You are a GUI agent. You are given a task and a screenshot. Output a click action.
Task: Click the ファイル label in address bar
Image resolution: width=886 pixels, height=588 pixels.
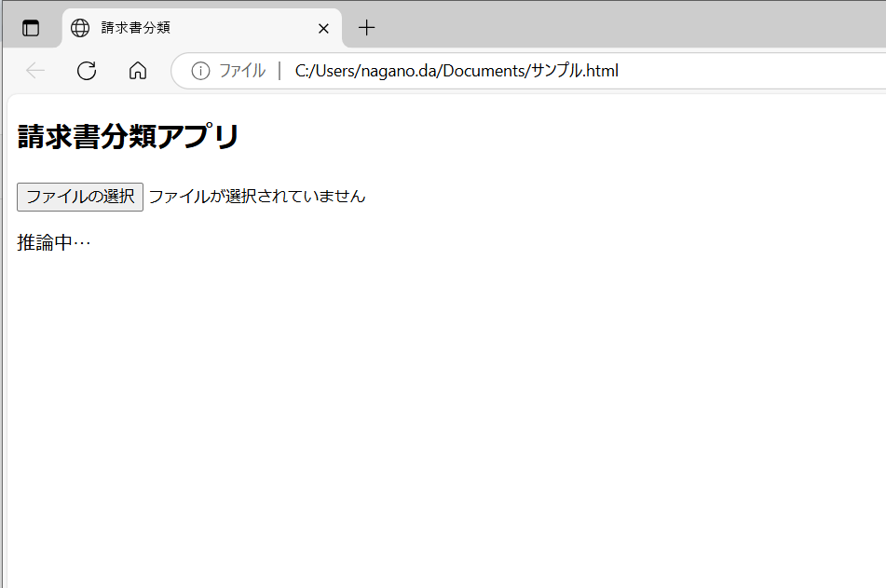[x=242, y=71]
